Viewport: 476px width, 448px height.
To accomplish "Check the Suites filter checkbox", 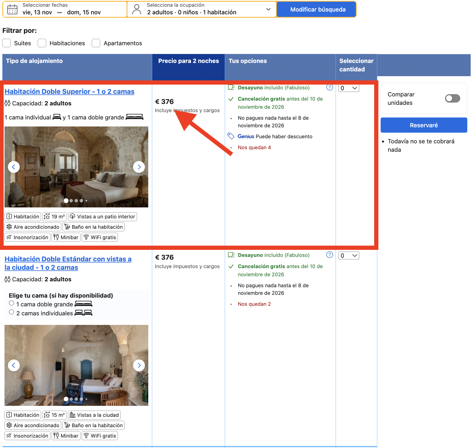I will point(6,43).
